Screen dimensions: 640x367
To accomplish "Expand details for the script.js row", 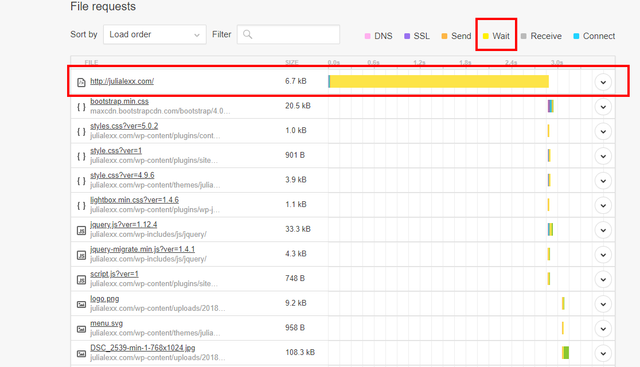I will [x=603, y=280].
